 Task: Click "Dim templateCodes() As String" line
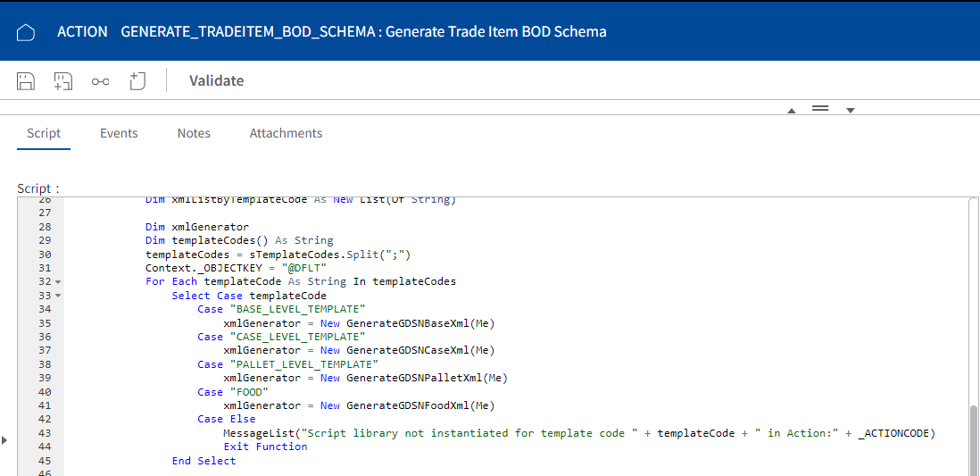(239, 240)
